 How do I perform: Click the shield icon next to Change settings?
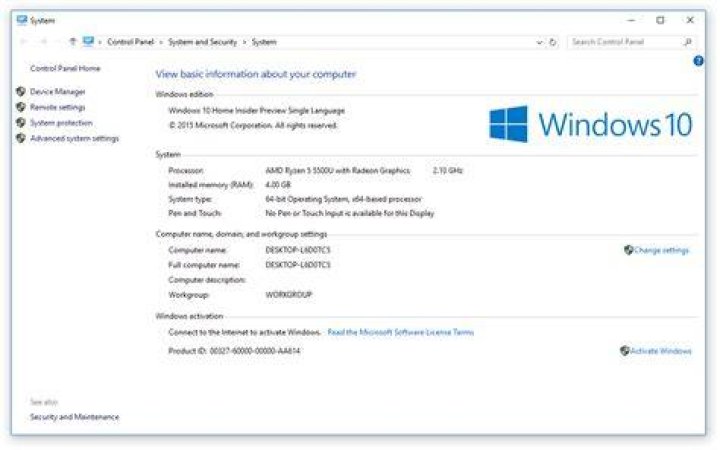[629, 250]
